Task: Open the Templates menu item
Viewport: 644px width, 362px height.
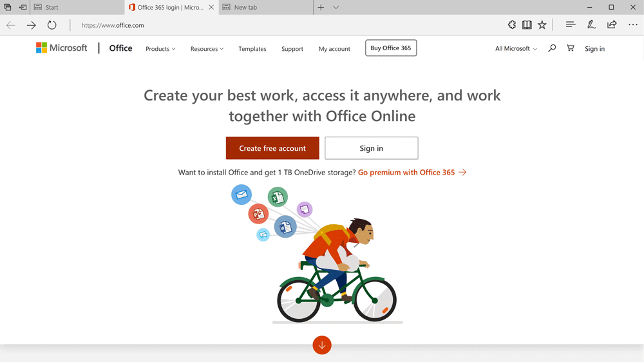Action: 252,48
